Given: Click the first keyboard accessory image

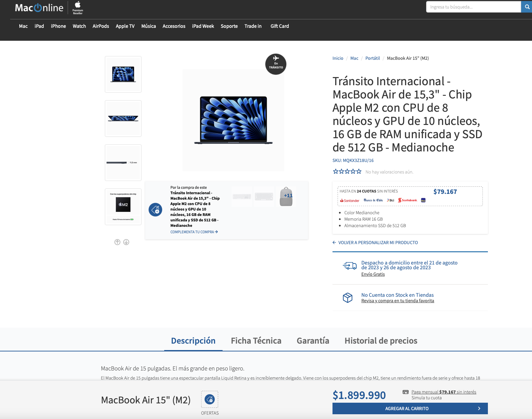Looking at the screenshot, I should [242, 196].
